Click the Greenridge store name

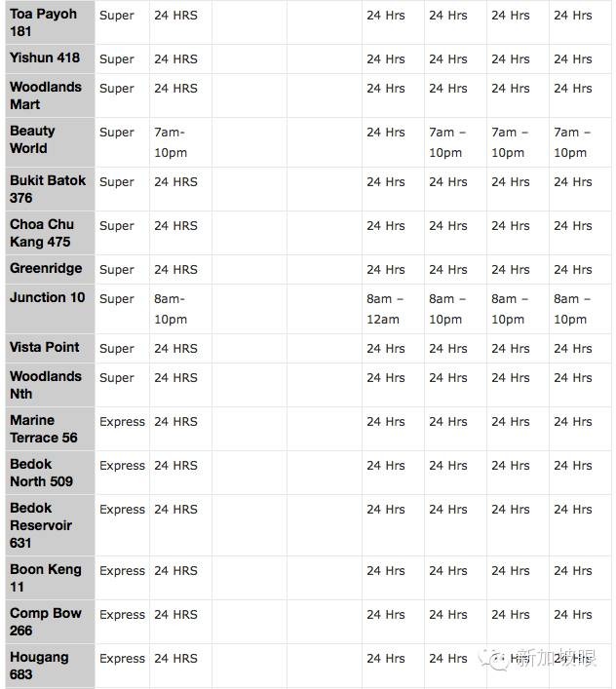click(x=46, y=269)
